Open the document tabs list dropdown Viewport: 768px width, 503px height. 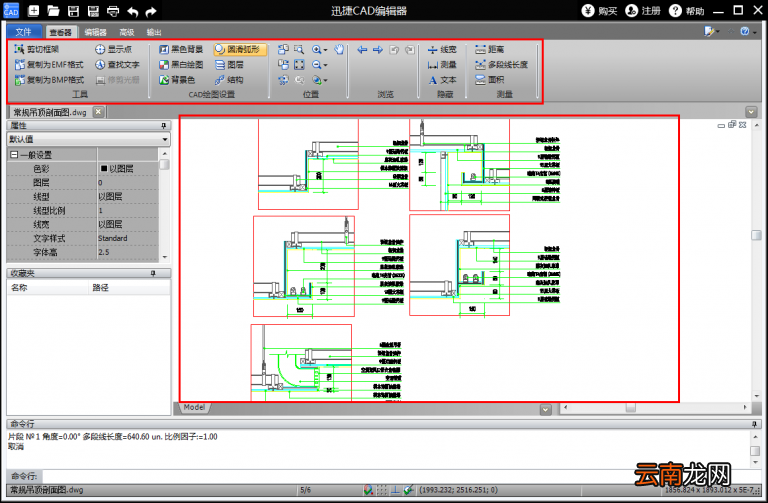[751, 112]
